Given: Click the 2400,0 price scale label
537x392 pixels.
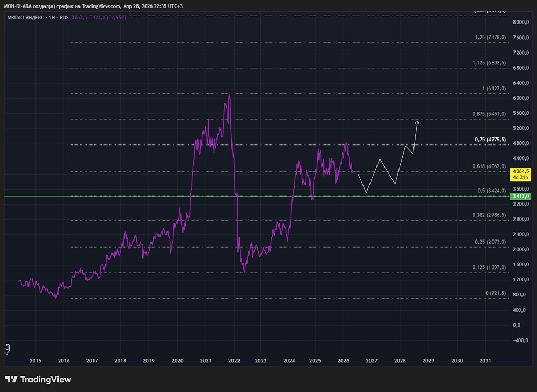Looking at the screenshot, I should (521, 235).
